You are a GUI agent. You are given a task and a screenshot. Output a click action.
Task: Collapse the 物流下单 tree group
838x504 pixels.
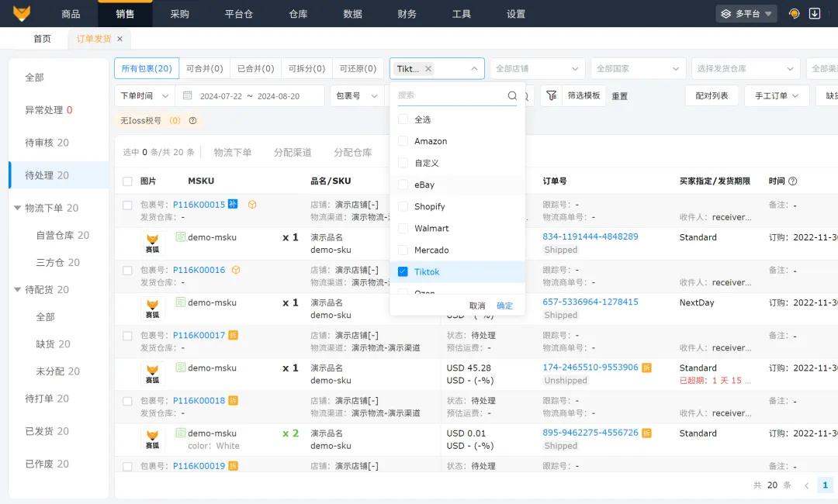point(18,208)
